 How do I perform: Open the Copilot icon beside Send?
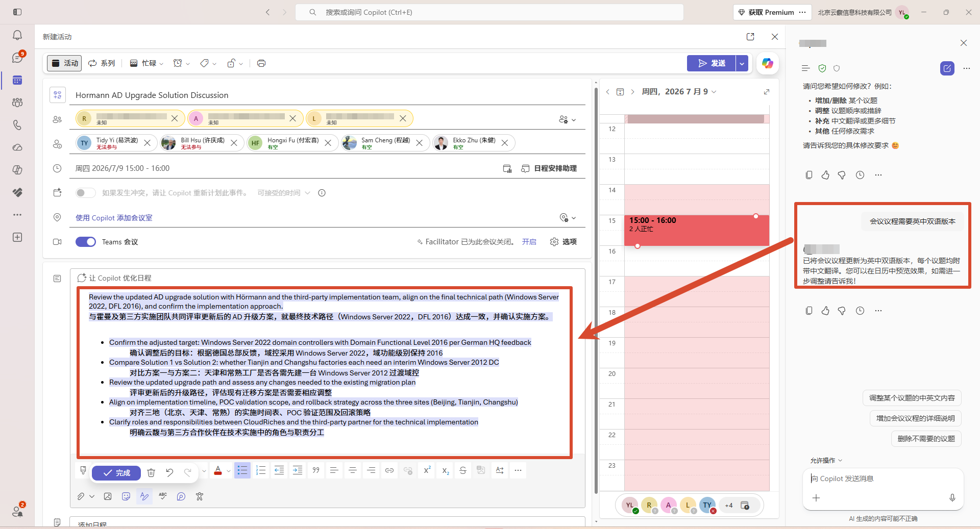click(x=767, y=63)
